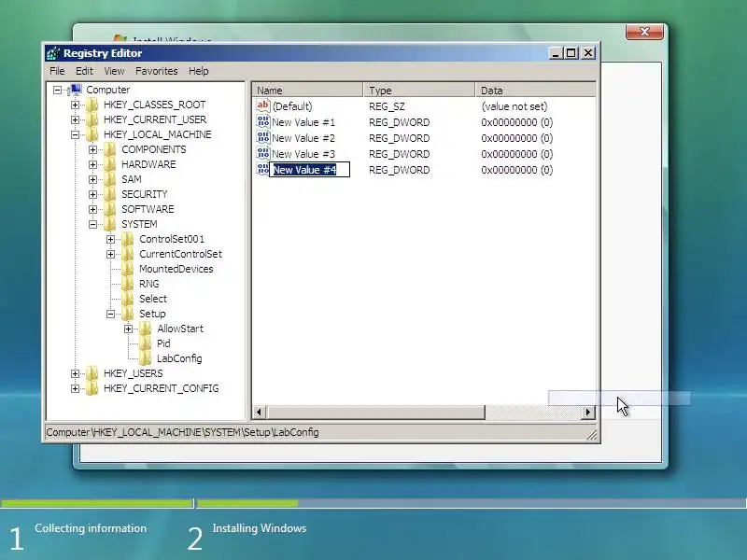Open the Favorites menu
The width and height of the screenshot is (747, 560).
point(156,71)
